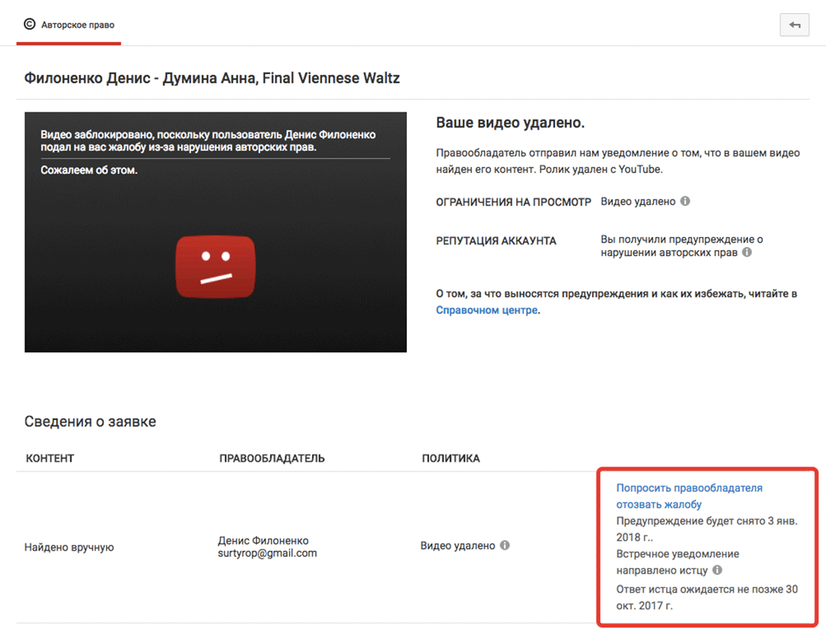Click the Видео заблокировано message in player
Screen dimensions: 826x644
click(x=208, y=141)
